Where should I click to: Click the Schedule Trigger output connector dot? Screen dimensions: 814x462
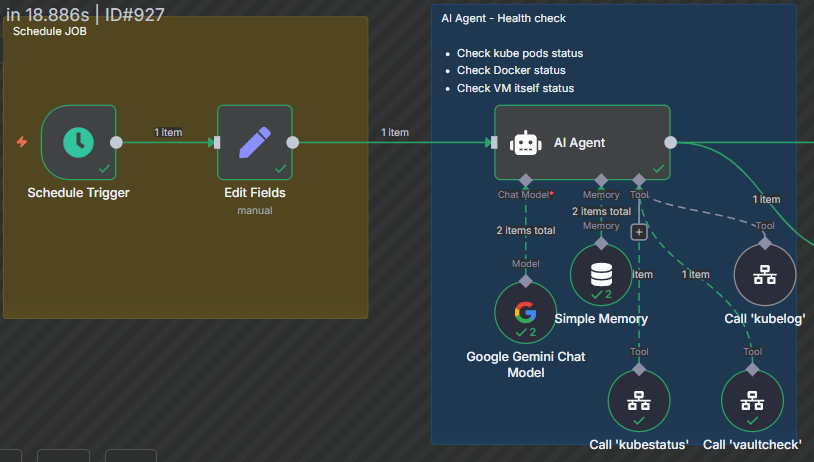(x=116, y=142)
